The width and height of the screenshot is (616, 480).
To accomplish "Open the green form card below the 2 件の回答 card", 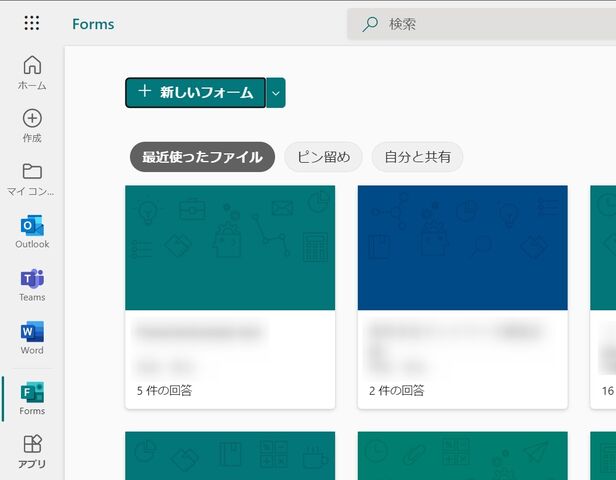I will pyautogui.click(x=462, y=456).
